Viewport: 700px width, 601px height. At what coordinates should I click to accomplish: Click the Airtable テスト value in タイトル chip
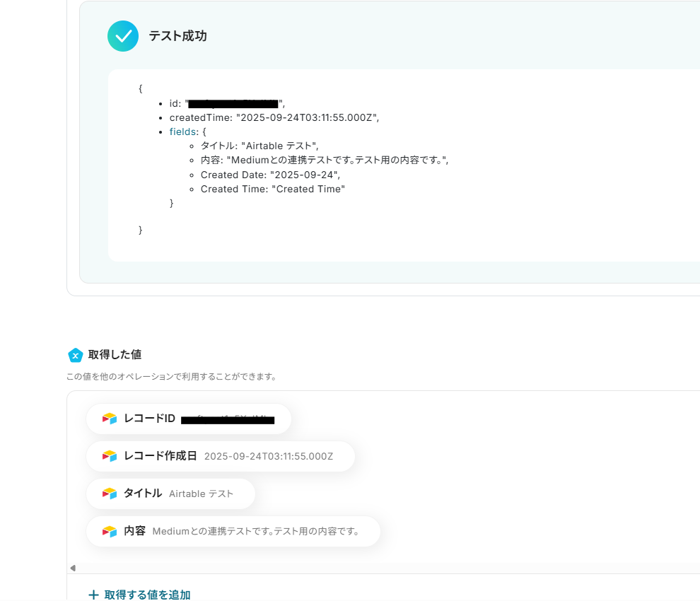201,494
